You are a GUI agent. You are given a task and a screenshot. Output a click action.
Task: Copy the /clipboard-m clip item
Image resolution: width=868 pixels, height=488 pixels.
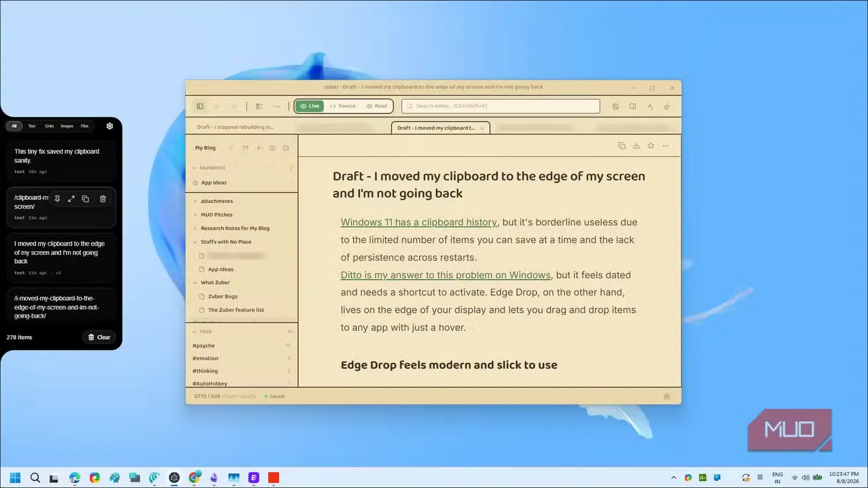point(85,199)
